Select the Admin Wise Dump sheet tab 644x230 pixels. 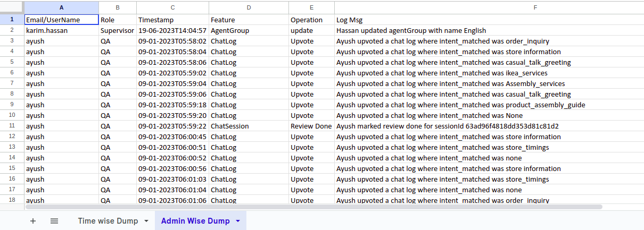(195, 221)
